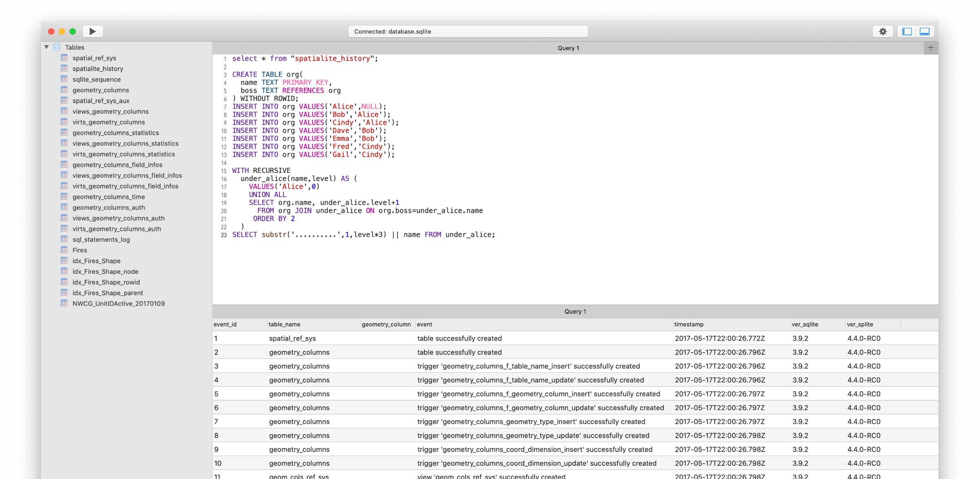Click the Query 1 results header
The image size is (980, 479).
point(575,311)
